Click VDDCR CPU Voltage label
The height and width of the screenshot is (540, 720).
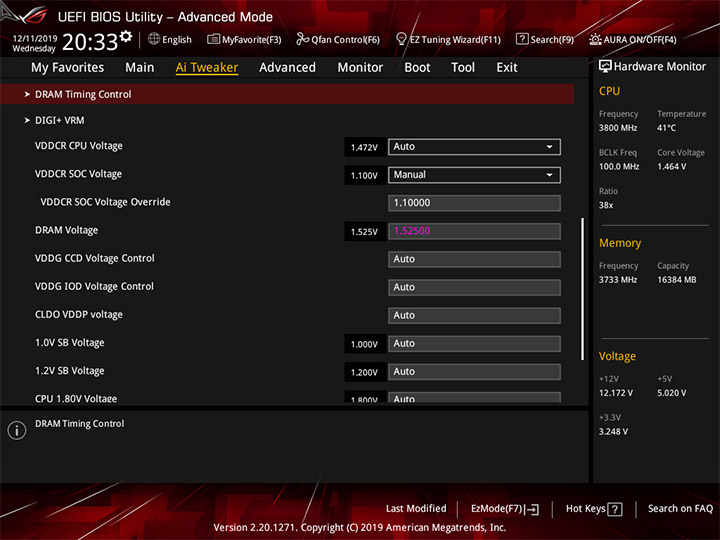tap(79, 146)
